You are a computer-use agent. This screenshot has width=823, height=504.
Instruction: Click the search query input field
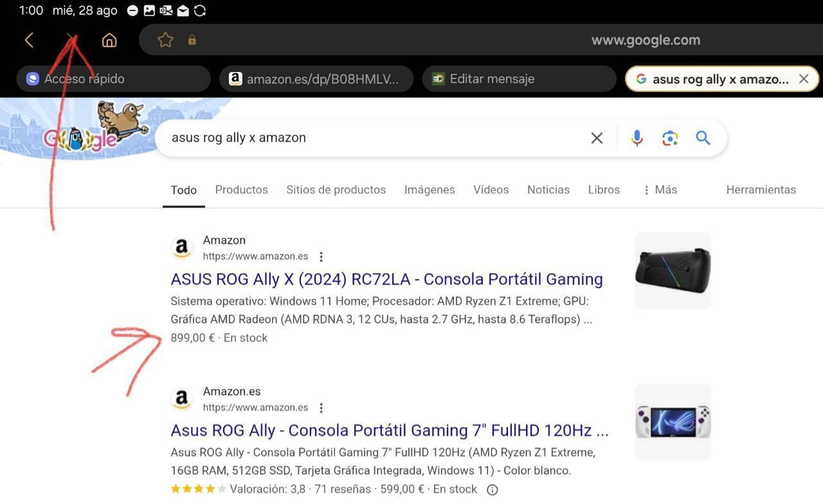click(x=373, y=138)
